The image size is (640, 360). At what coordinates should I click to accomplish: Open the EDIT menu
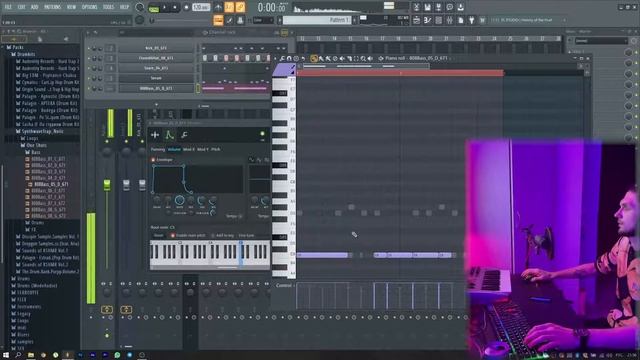point(21,7)
